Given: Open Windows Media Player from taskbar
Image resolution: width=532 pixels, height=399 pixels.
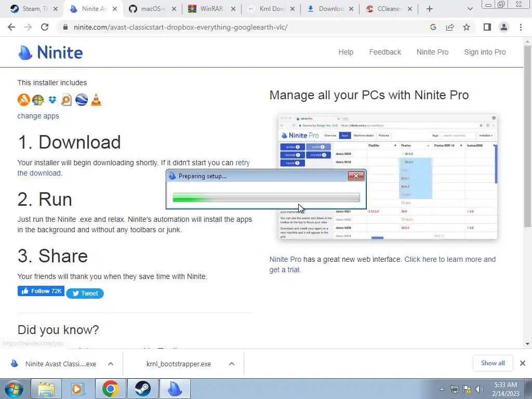Looking at the screenshot, I should point(78,389).
